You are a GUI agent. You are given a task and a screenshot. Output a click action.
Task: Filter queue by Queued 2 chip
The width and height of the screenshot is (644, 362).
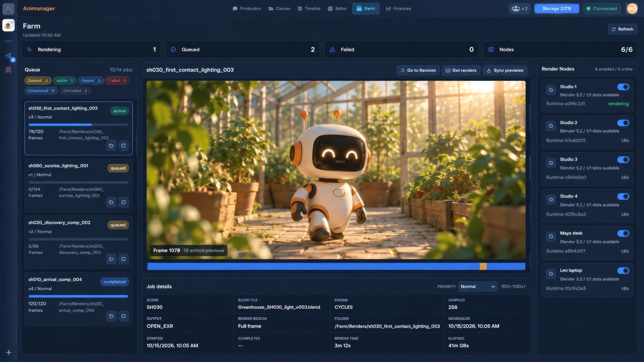[x=38, y=81]
